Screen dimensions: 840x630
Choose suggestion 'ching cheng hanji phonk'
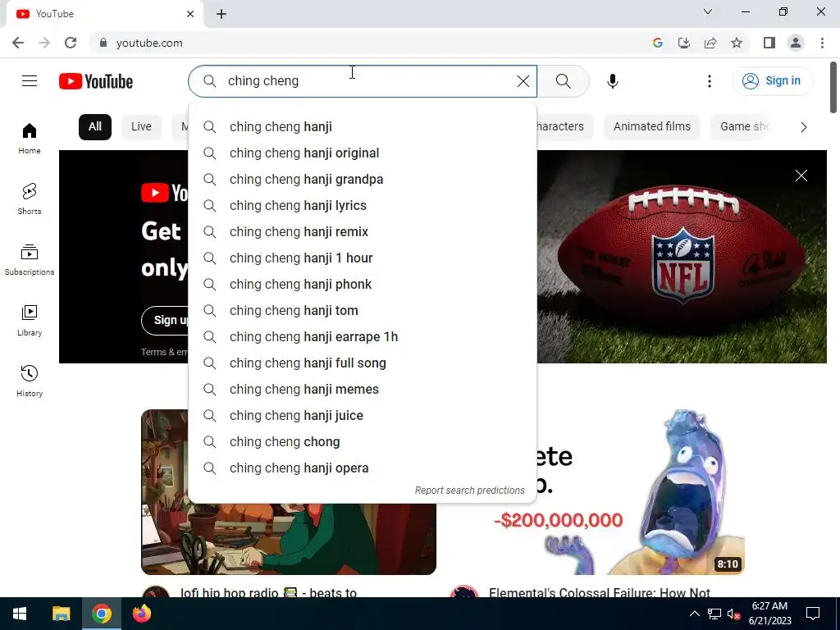363,285
